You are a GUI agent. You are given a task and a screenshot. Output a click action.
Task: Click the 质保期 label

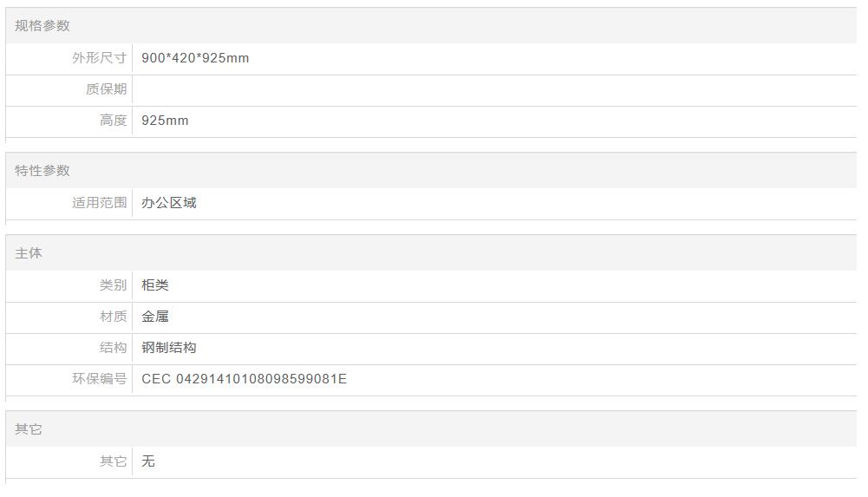[x=106, y=89]
